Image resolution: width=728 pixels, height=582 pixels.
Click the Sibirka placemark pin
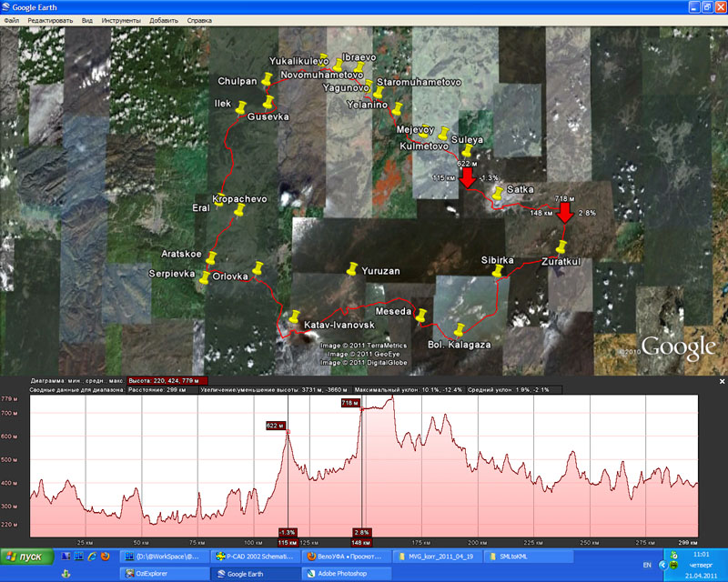pos(497,271)
